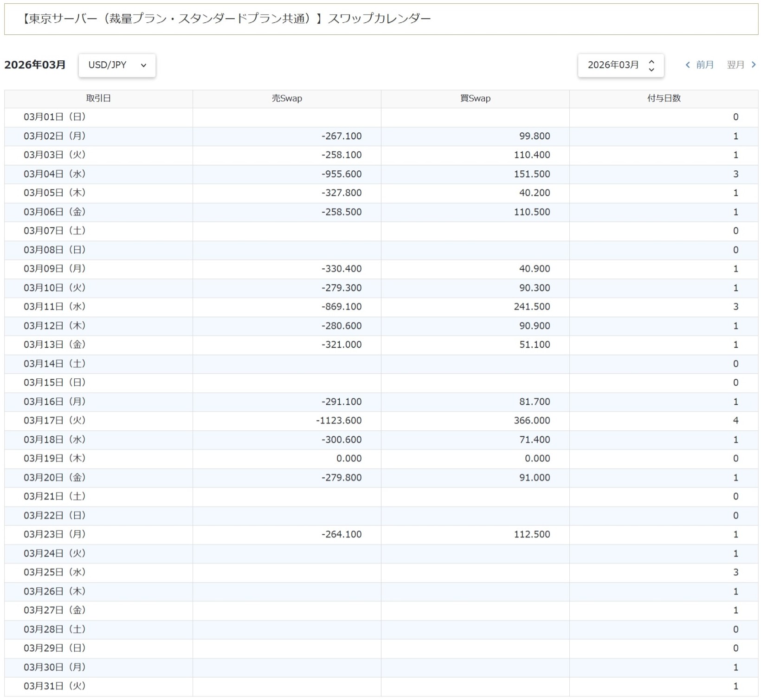Click buy swap value 99.800
The height and width of the screenshot is (700, 761).
[x=535, y=136]
